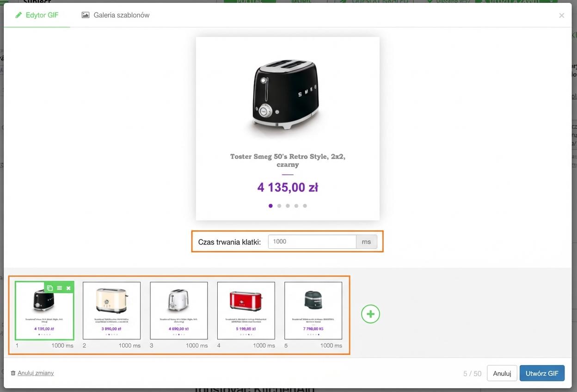Open the Galeria szablonów tab
Screen dimensions: 577x392
click(x=116, y=15)
